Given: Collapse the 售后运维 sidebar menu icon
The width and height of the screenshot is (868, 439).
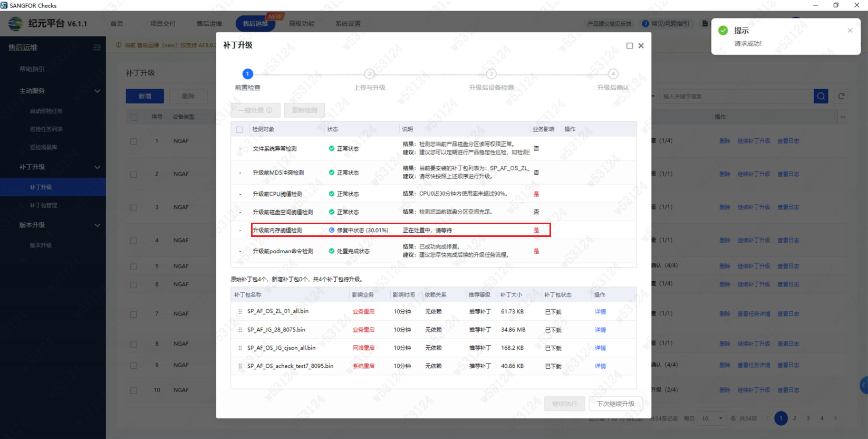Looking at the screenshot, I should (97, 47).
